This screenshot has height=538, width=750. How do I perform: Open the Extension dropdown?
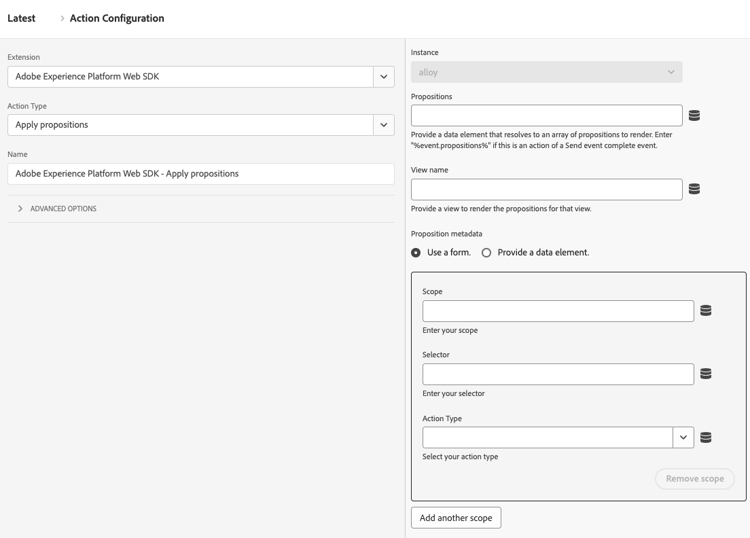[x=384, y=77]
